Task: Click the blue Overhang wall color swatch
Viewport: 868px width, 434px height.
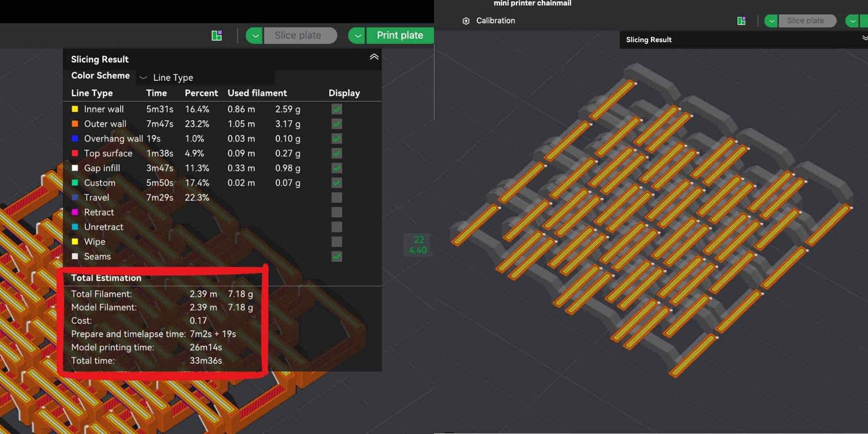Action: click(x=75, y=139)
